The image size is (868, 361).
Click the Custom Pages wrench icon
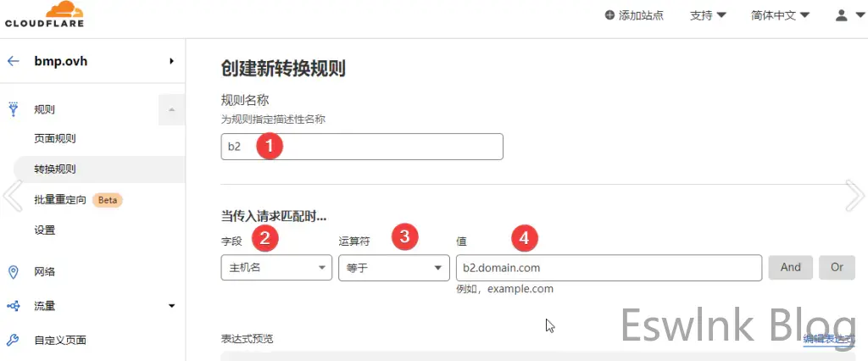(14, 340)
